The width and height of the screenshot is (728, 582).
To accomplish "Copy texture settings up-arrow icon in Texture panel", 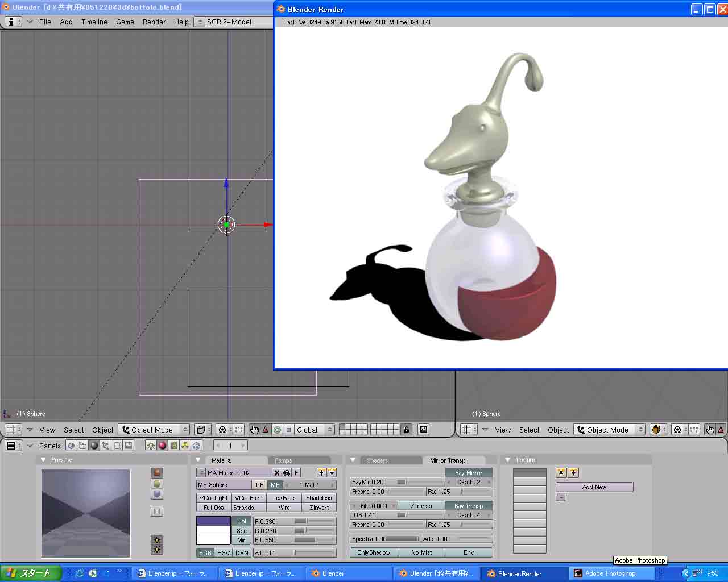I will [x=561, y=473].
